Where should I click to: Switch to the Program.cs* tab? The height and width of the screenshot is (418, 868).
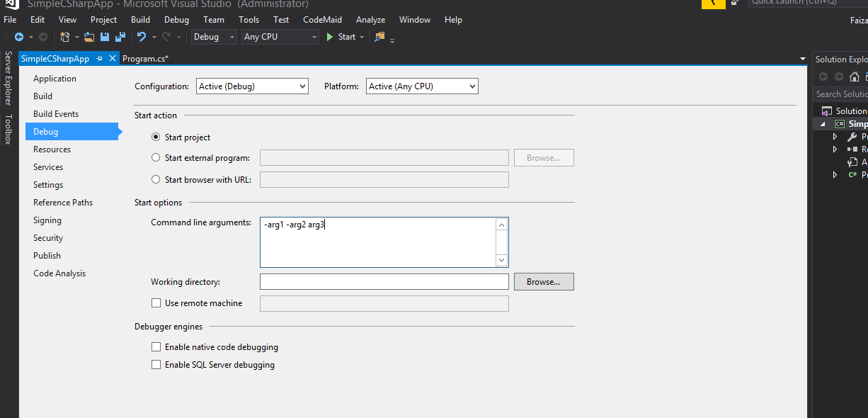145,59
